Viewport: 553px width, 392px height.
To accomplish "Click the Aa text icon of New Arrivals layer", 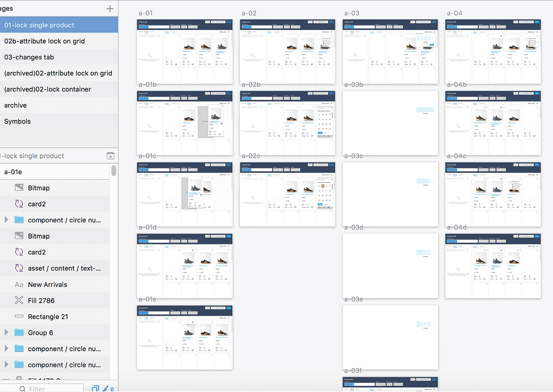I will pyautogui.click(x=19, y=284).
